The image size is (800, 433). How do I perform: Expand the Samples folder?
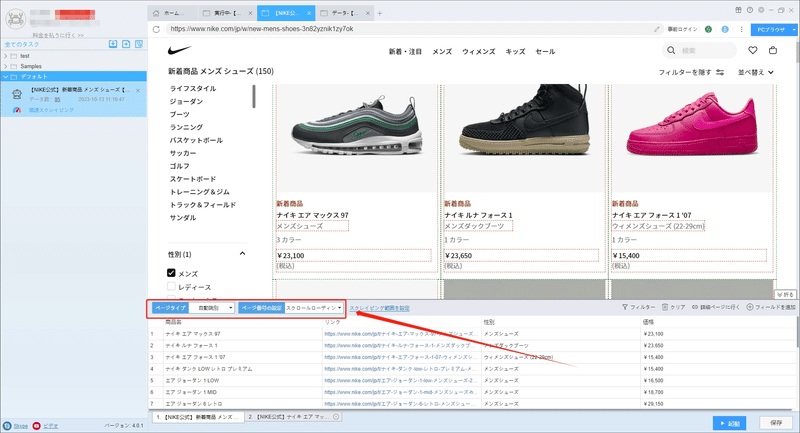click(x=6, y=66)
